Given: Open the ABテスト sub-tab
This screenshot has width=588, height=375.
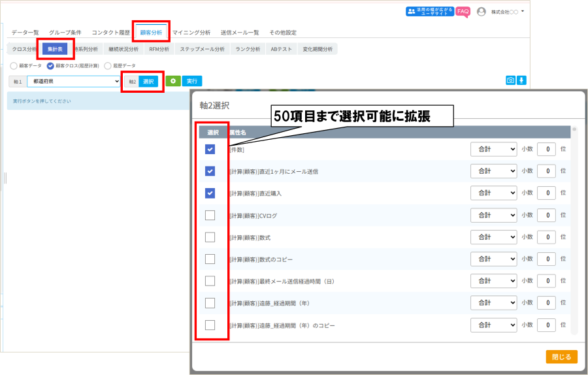Looking at the screenshot, I should (x=281, y=49).
